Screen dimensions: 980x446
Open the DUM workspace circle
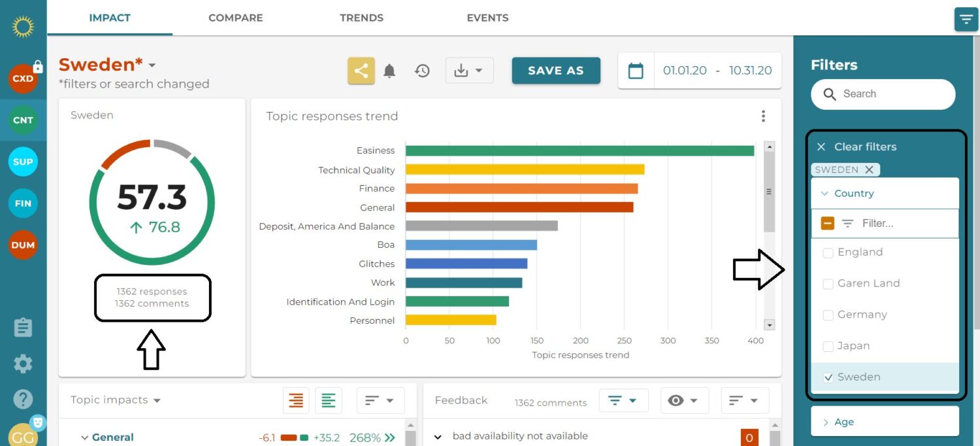coord(23,245)
